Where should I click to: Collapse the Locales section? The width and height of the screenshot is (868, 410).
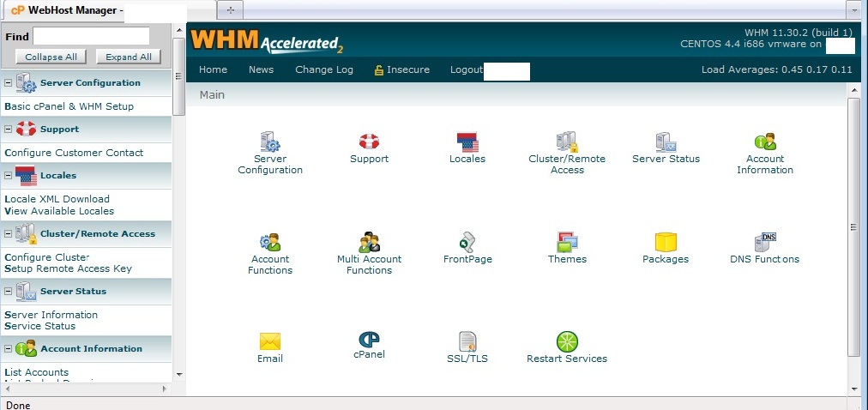coord(8,175)
